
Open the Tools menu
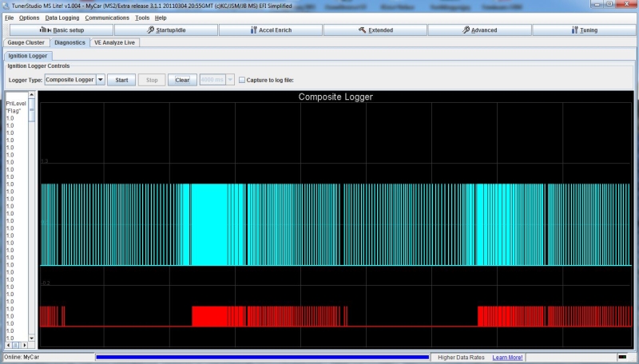pos(142,18)
